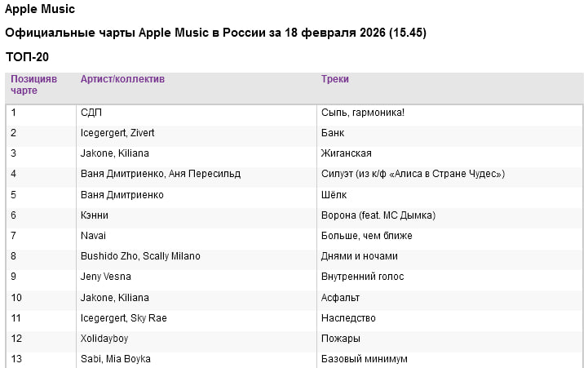Click the "Apple Music" heading
This screenshot has height=368, width=588.
(x=41, y=10)
